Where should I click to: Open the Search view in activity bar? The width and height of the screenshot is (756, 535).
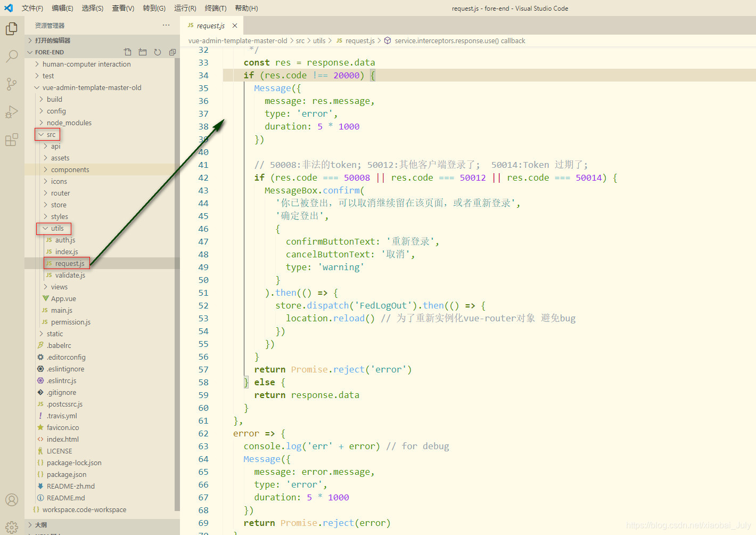[12, 56]
